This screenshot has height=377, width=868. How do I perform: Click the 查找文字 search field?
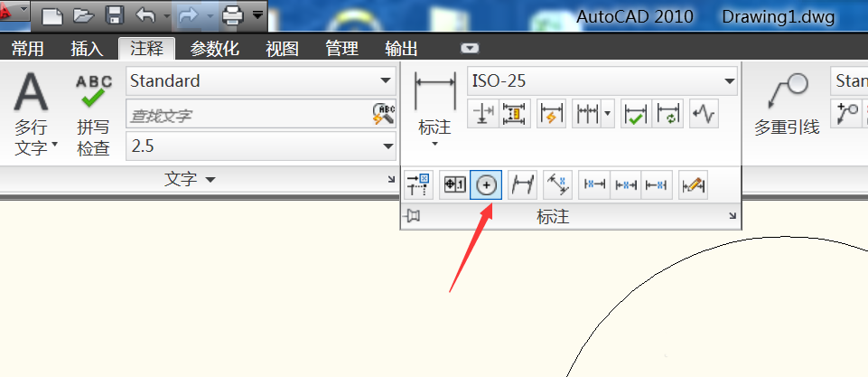[248, 116]
